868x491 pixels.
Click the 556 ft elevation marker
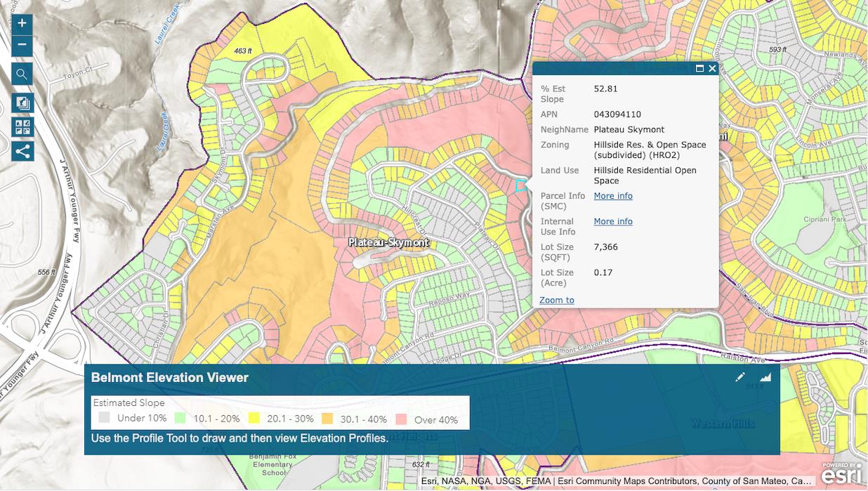pos(46,273)
